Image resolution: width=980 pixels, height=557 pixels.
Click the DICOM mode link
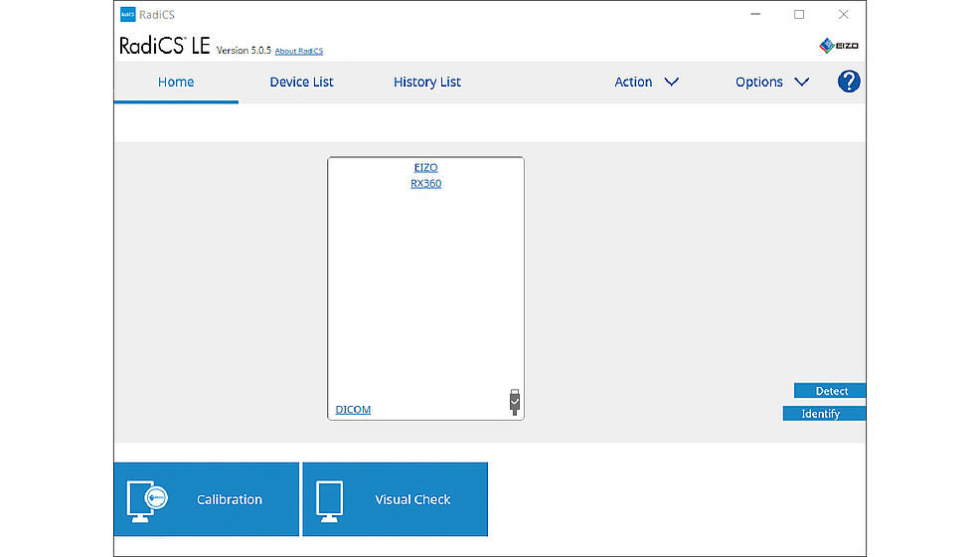point(353,410)
